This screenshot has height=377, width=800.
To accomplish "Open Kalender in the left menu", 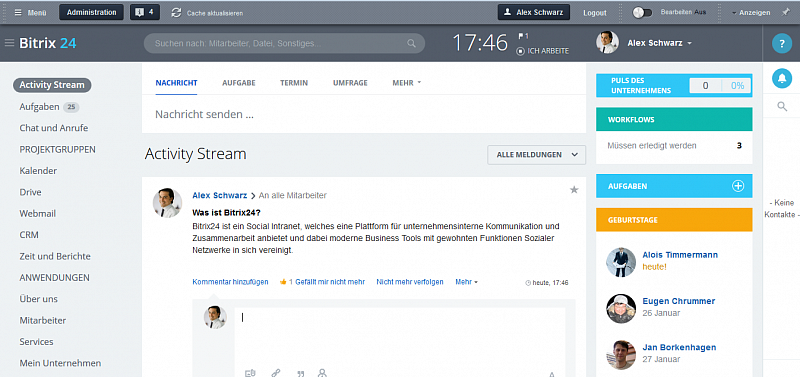I will pyautogui.click(x=38, y=171).
